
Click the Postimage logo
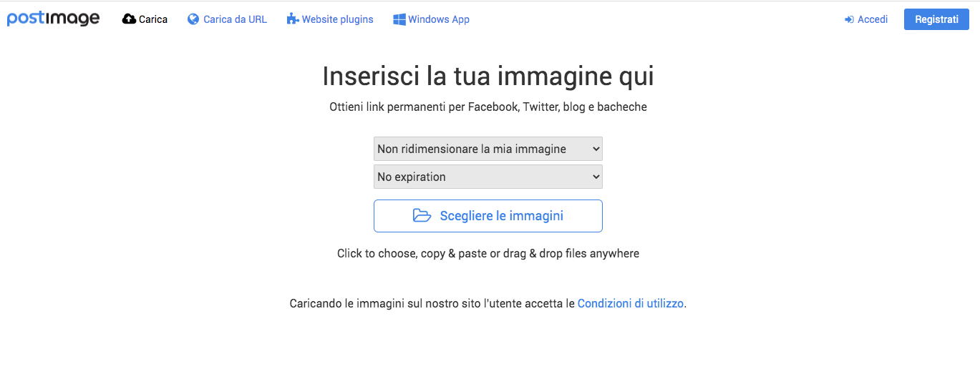click(53, 19)
